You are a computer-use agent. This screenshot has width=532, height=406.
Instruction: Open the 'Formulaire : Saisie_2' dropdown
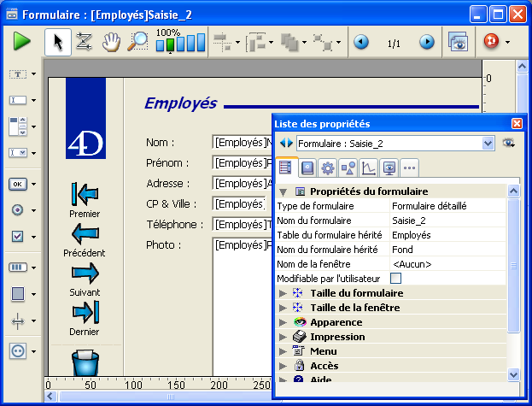pos(488,144)
